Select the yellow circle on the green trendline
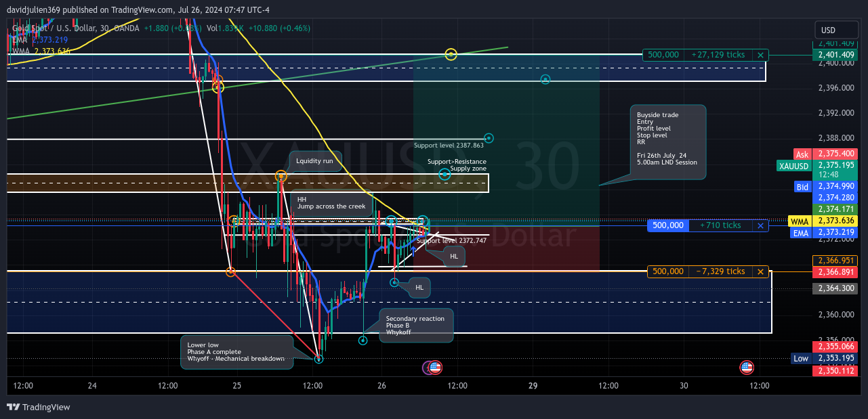 (451, 54)
